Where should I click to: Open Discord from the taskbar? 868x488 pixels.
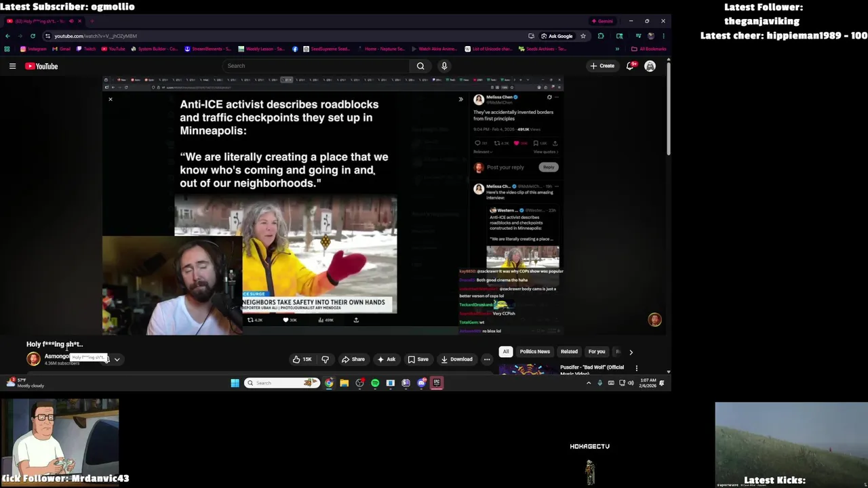point(421,383)
